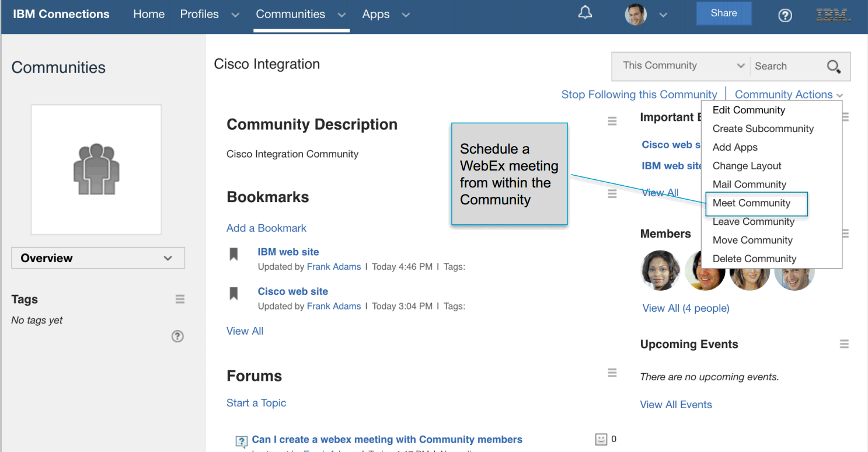Click View All Events link
Screen dimensions: 868x452
click(676, 405)
